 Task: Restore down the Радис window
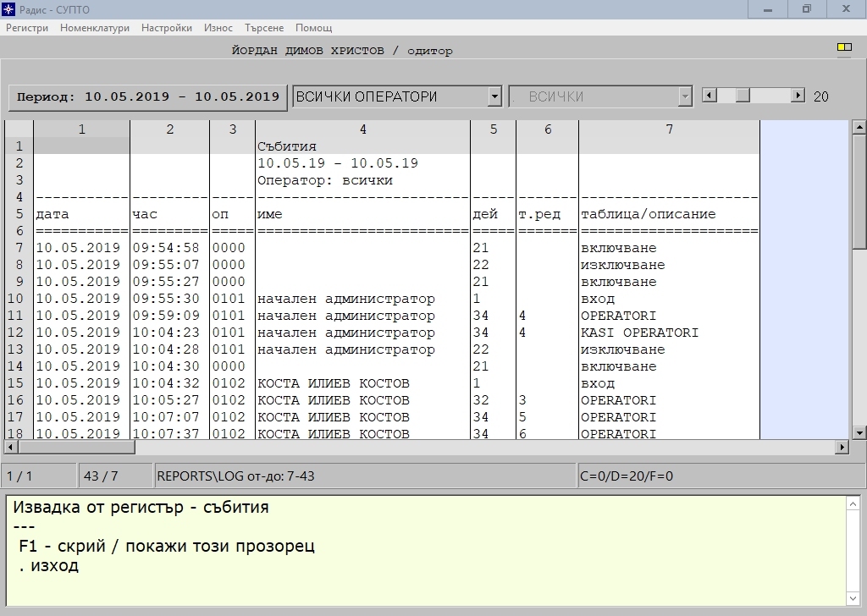807,8
